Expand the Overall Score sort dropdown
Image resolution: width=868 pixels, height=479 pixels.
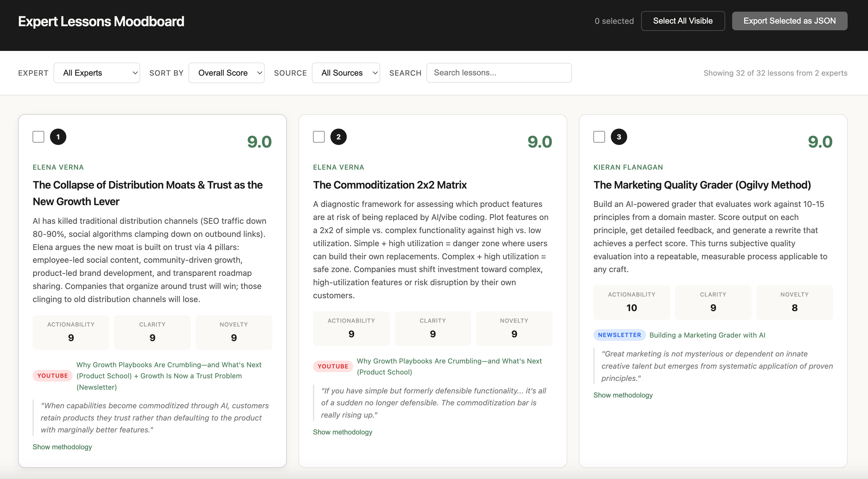226,73
